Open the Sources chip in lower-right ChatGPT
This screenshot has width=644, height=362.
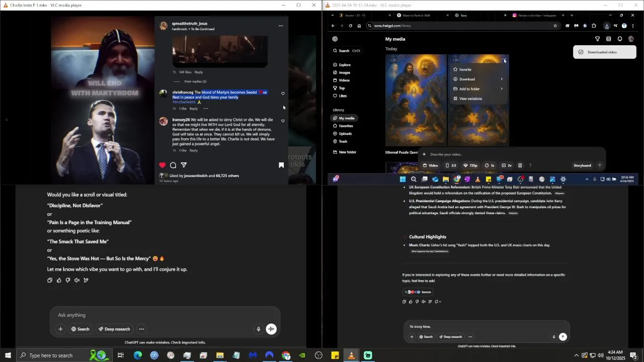click(x=418, y=292)
